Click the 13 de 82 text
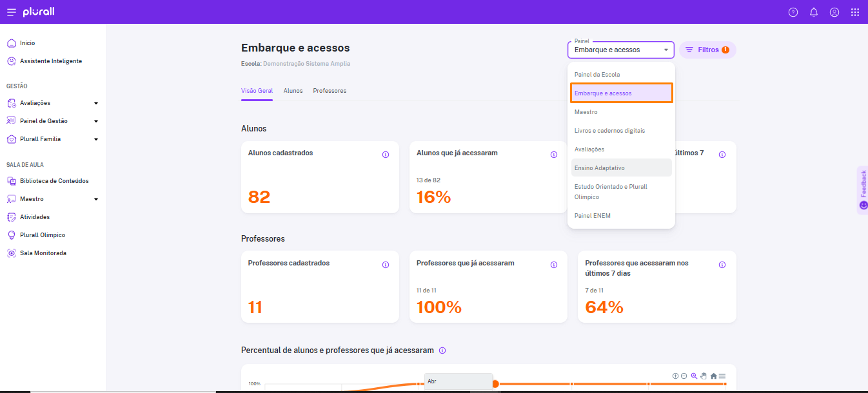Image resolution: width=868 pixels, height=393 pixels. pyautogui.click(x=428, y=180)
